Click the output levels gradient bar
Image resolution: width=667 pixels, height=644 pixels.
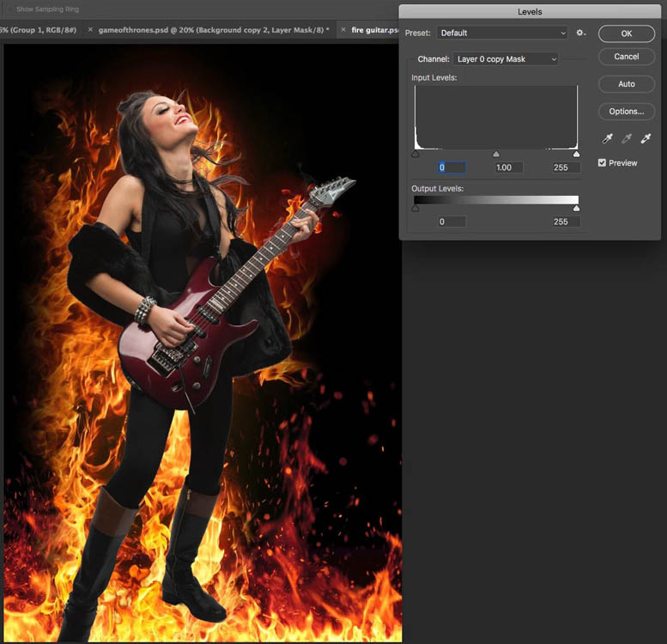coord(496,200)
